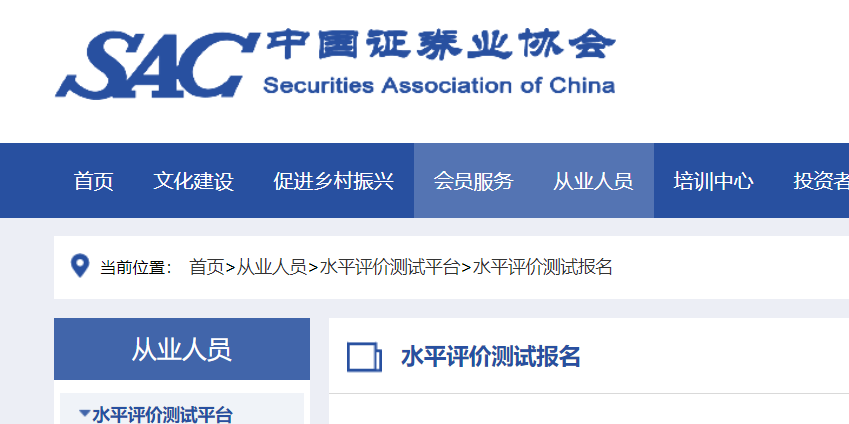Screen dimensions: 849x424
Task: Collapse the 水平评价测试平台 sidebar triangle
Action: click(x=84, y=414)
